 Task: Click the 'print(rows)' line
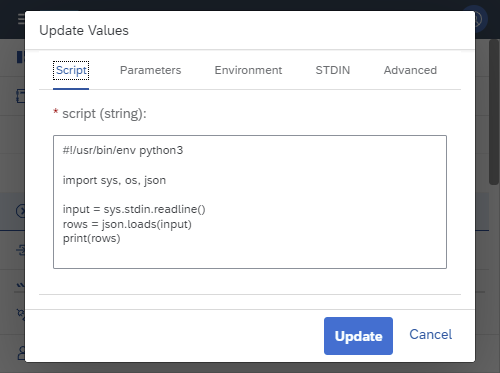92,239
